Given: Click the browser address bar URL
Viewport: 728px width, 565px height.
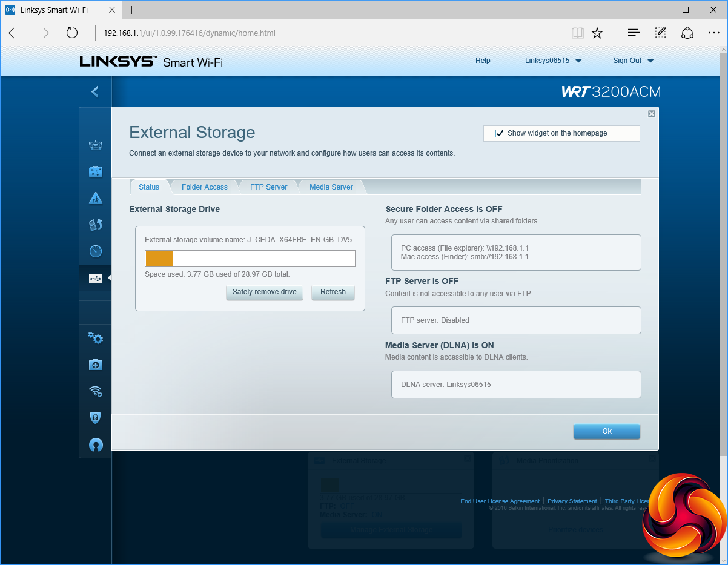Looking at the screenshot, I should [189, 33].
